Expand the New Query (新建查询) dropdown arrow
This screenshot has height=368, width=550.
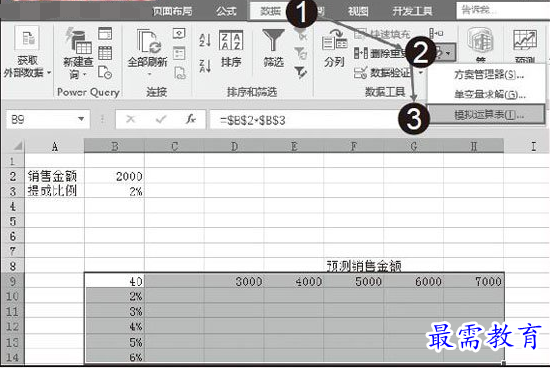pos(85,74)
